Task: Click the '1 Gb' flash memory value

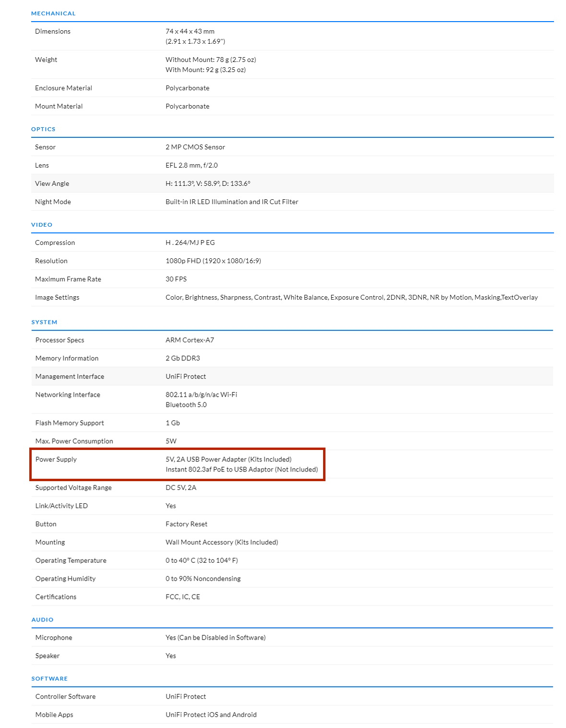Action: pos(173,423)
